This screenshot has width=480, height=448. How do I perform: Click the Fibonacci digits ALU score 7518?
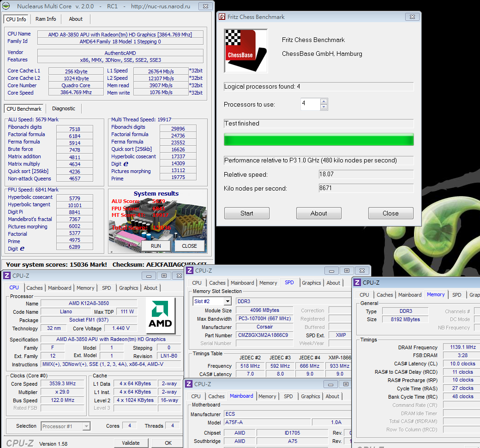click(x=75, y=129)
